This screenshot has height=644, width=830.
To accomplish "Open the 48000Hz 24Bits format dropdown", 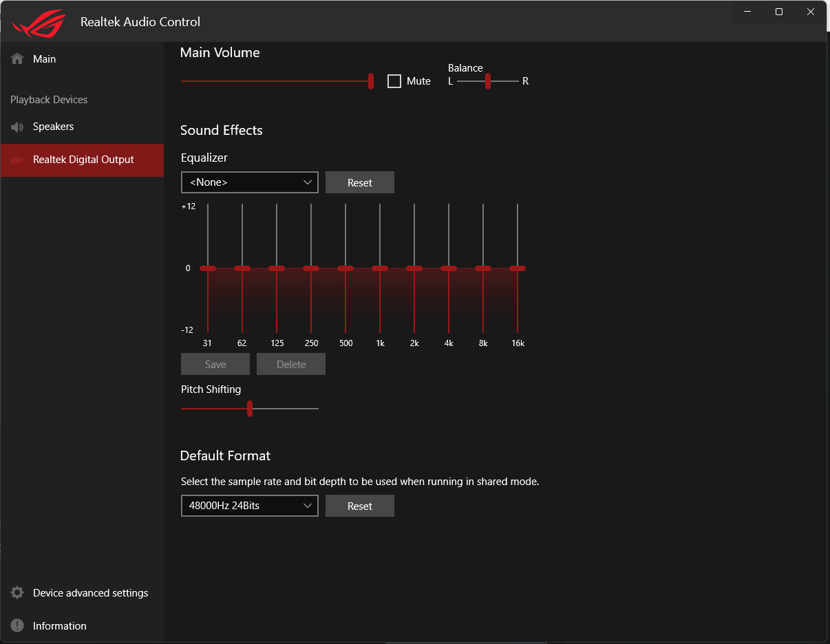I will 250,506.
